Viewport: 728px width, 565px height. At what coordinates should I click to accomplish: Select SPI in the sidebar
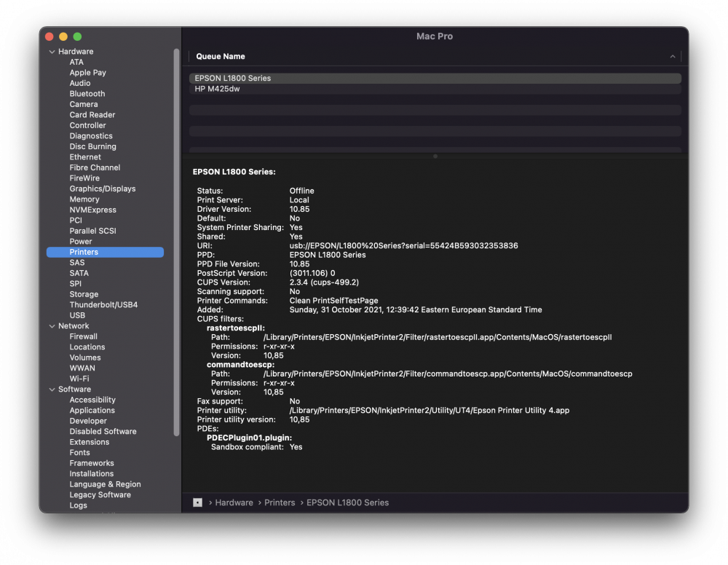point(75,284)
